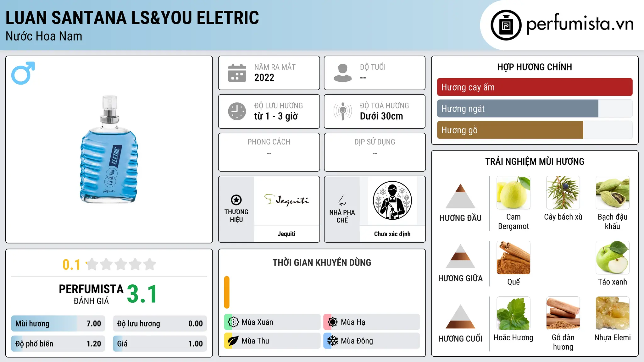Click the Độ phổ biến 1.20 score bar
The image size is (644, 362).
(58, 344)
